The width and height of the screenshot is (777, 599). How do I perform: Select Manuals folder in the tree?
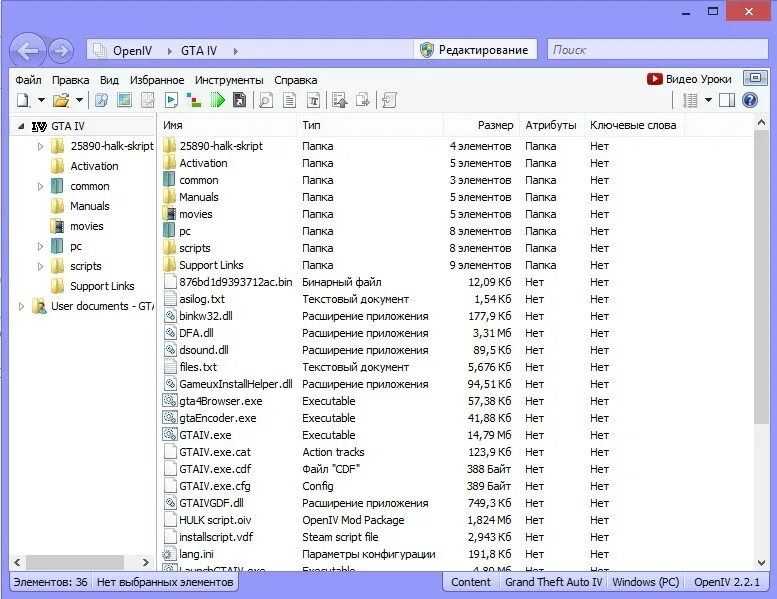(90, 206)
